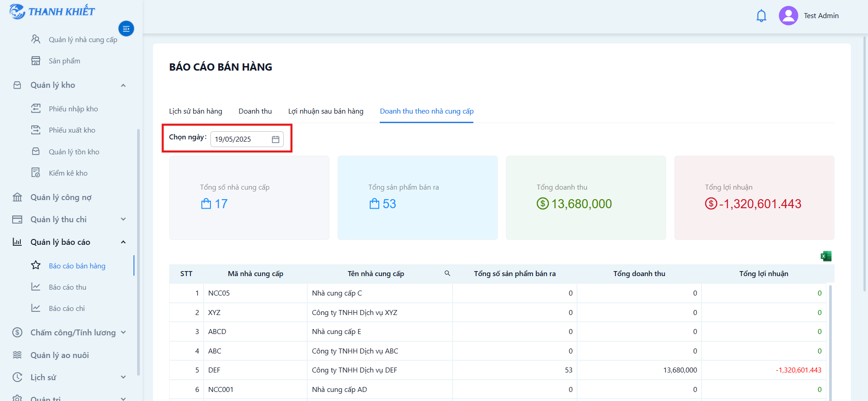868x401 pixels.
Task: Click the table's vertical scrollbar
Action: tap(830, 343)
